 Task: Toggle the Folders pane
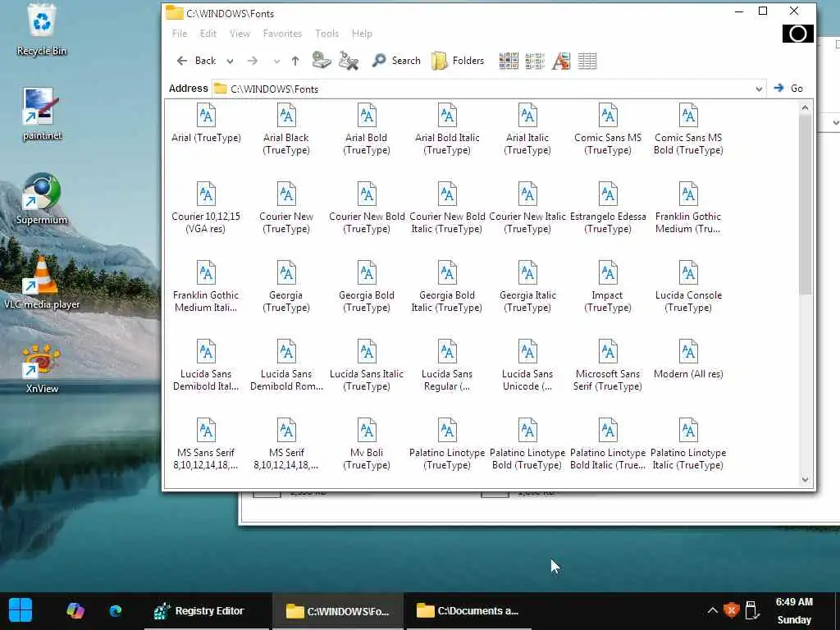click(458, 61)
